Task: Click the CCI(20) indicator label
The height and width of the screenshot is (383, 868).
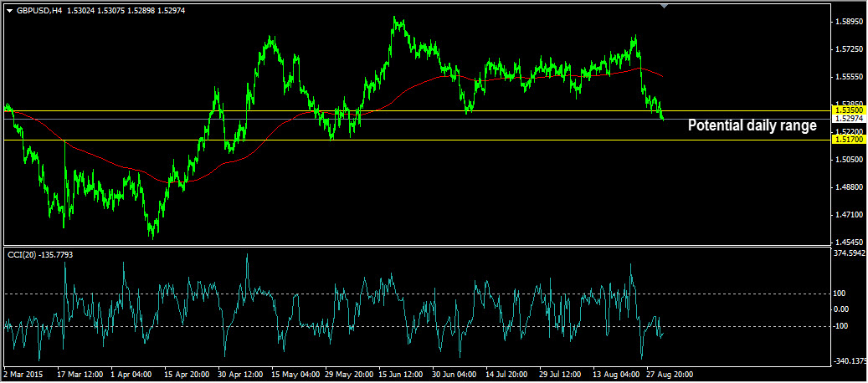Action: [40, 255]
